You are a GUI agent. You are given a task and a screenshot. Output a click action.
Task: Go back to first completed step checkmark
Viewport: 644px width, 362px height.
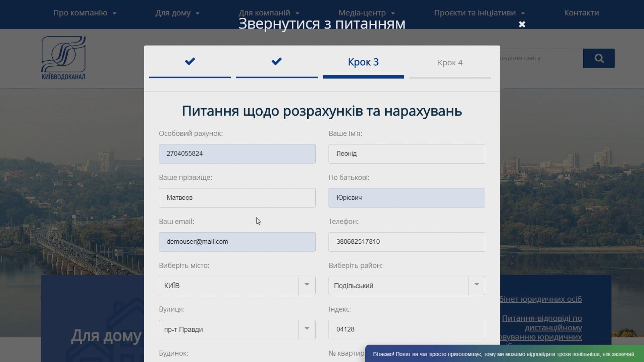[x=190, y=62]
